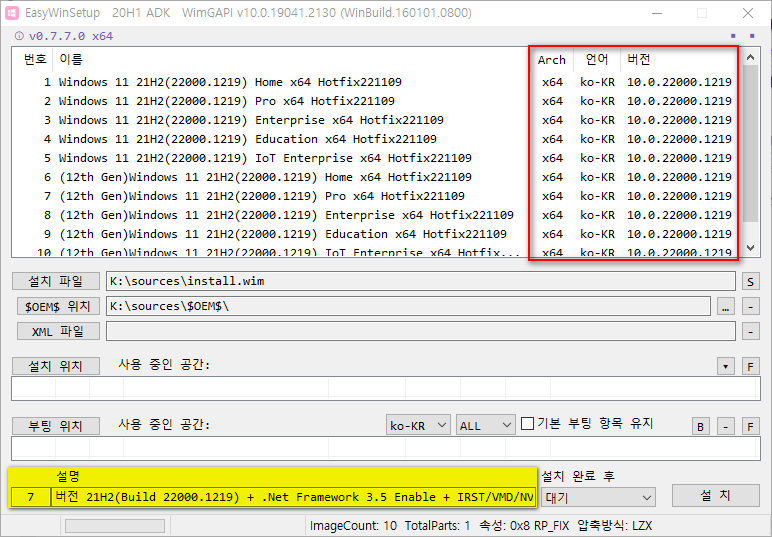This screenshot has width=772, height=537.
Task: Open the ALL dropdown
Action: [x=485, y=425]
